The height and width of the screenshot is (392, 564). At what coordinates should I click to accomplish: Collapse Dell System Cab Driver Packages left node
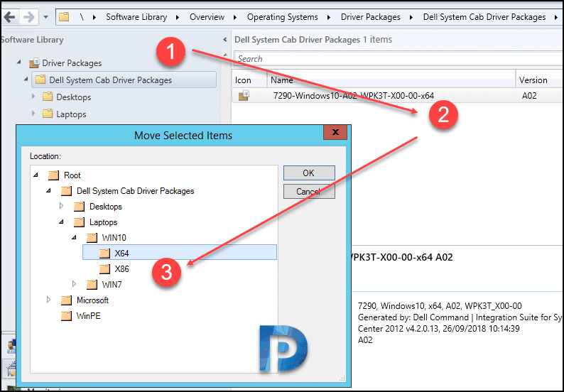click(x=26, y=79)
